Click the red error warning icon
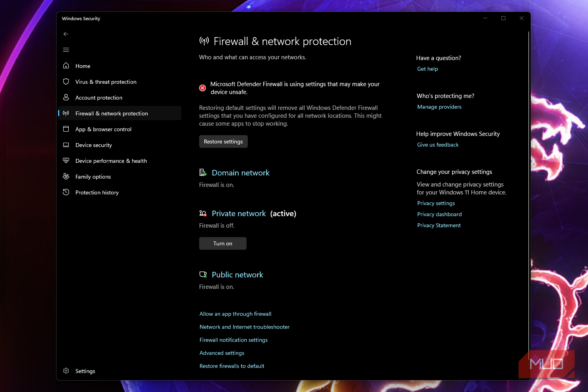The height and width of the screenshot is (392, 588). (x=202, y=88)
